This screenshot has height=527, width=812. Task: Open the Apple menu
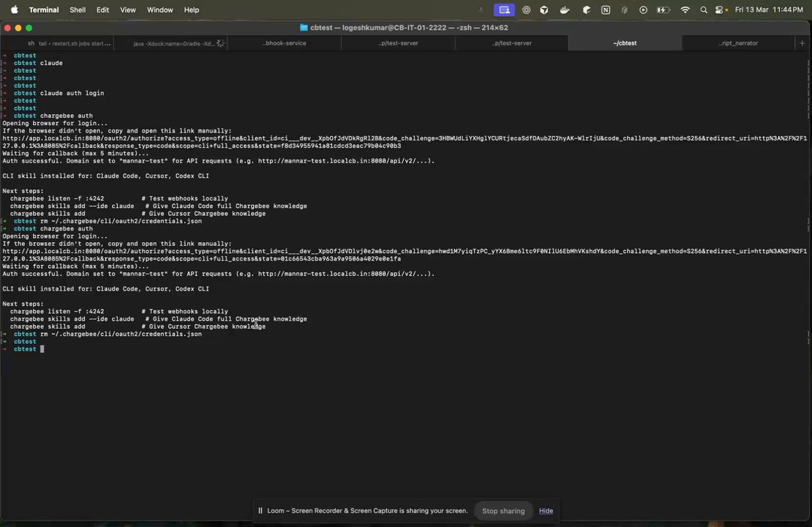(x=15, y=10)
